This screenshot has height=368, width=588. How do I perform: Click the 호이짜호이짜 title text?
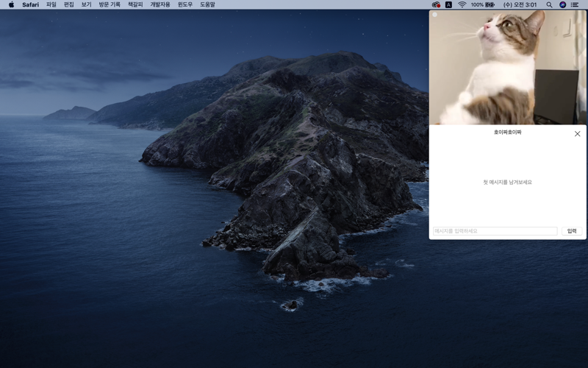pos(507,132)
